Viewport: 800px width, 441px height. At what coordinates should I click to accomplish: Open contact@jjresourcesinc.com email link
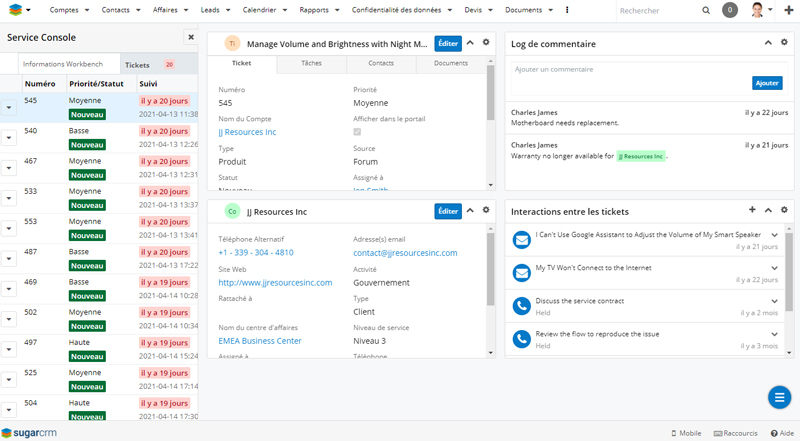(x=405, y=253)
